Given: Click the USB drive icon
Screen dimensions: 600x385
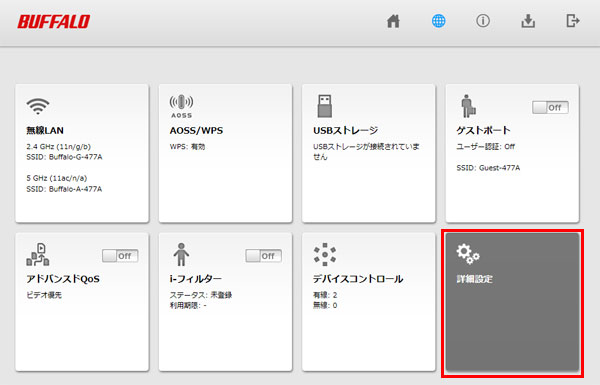Looking at the screenshot, I should tap(324, 106).
